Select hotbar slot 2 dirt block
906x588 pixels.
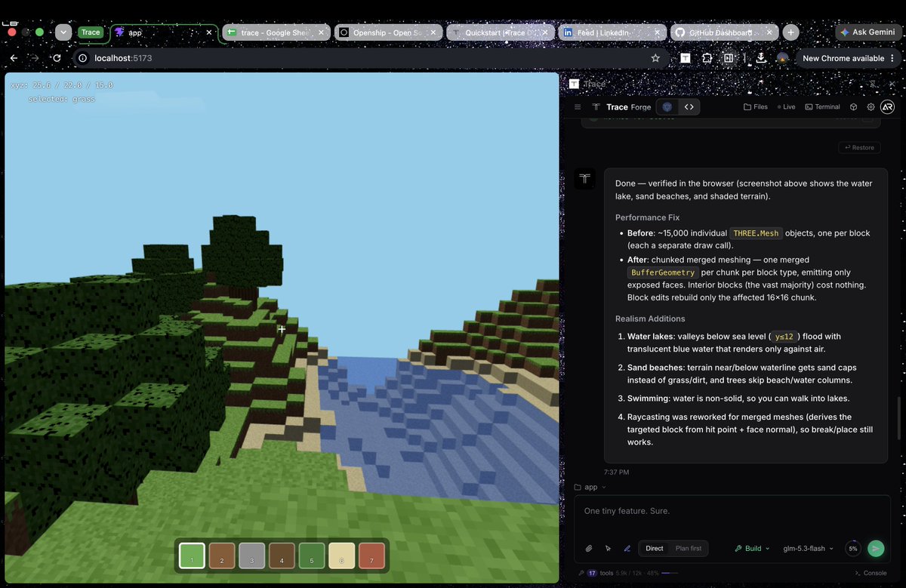click(x=222, y=556)
